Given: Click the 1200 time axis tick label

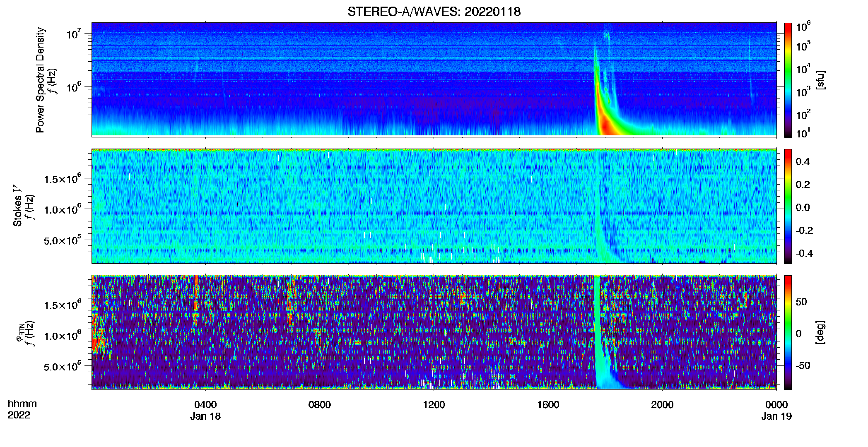Looking at the screenshot, I should point(434,404).
